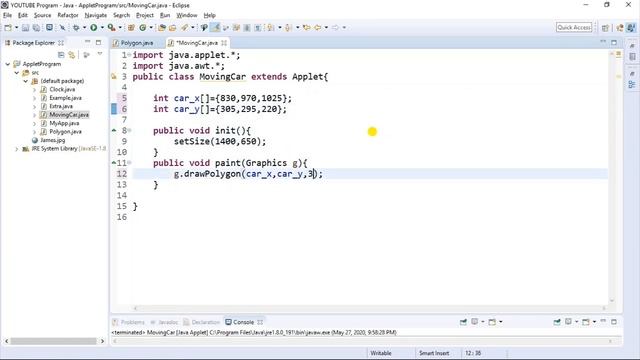Click the Quick Access input field
This screenshot has height=360, width=640.
574,27
